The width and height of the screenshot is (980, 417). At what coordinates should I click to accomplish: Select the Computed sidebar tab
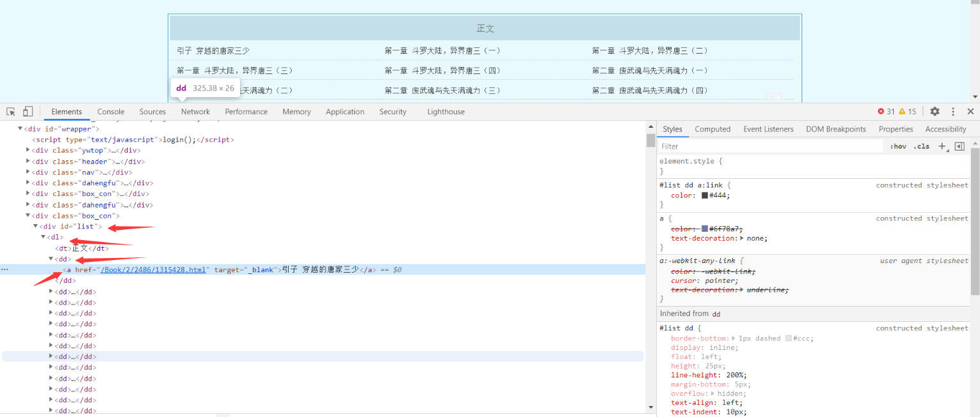[x=712, y=129]
